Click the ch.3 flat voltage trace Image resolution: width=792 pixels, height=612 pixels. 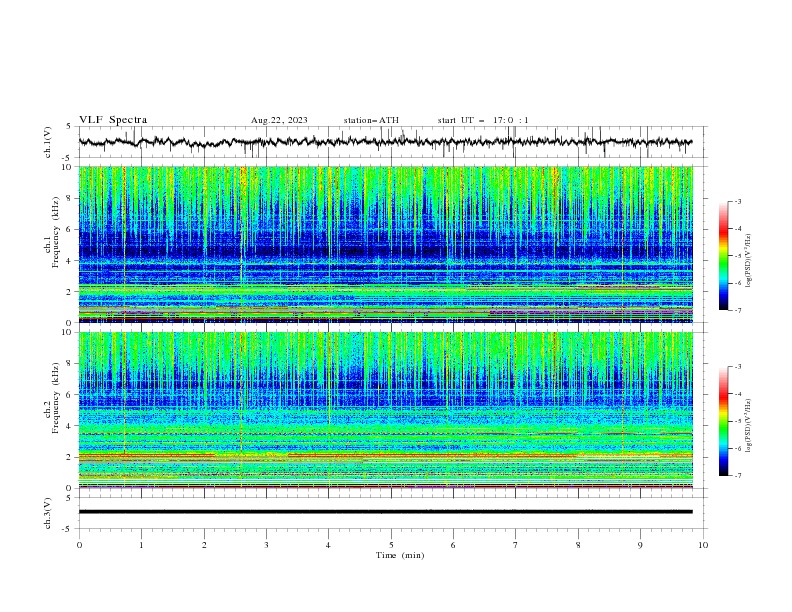[385, 512]
